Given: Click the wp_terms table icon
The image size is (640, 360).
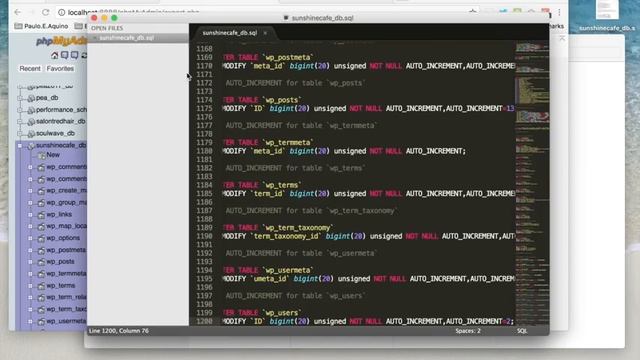Looking at the screenshot, I should pos(41,286).
